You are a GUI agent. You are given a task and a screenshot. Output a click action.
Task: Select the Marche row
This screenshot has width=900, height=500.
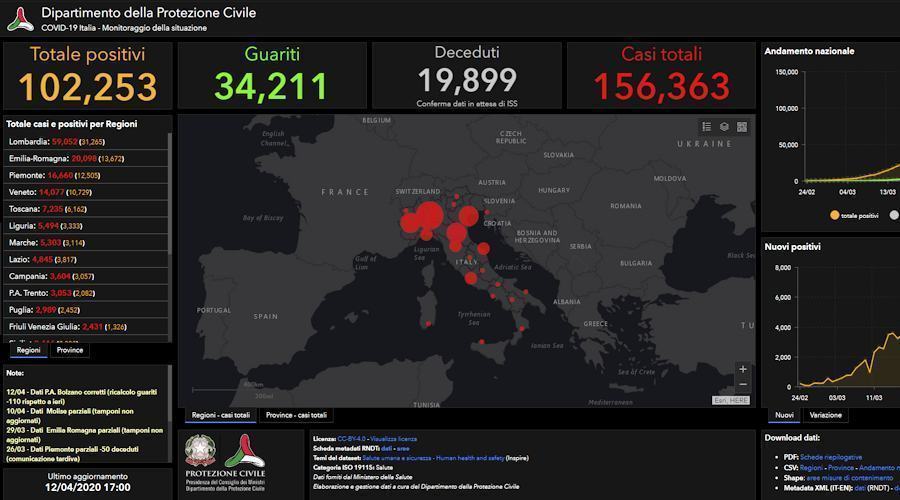pyautogui.click(x=86, y=243)
